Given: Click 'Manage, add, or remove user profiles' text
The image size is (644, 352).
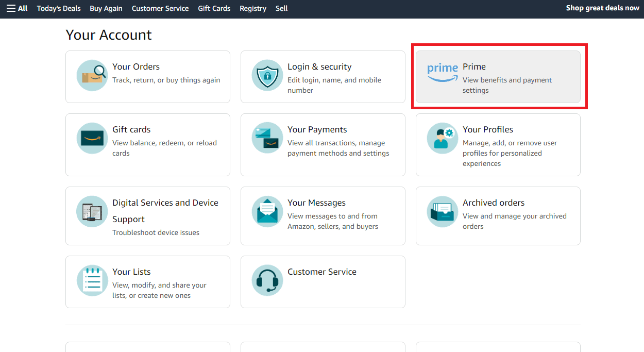Looking at the screenshot, I should pos(510,153).
